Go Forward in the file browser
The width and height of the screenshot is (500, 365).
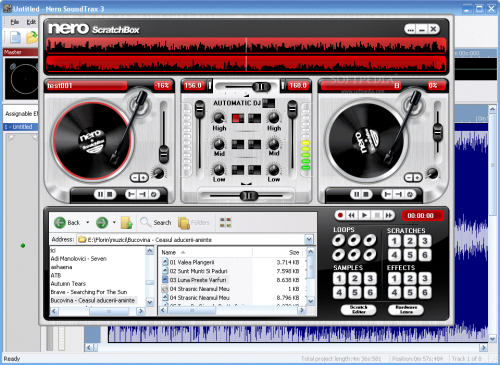pos(102,222)
